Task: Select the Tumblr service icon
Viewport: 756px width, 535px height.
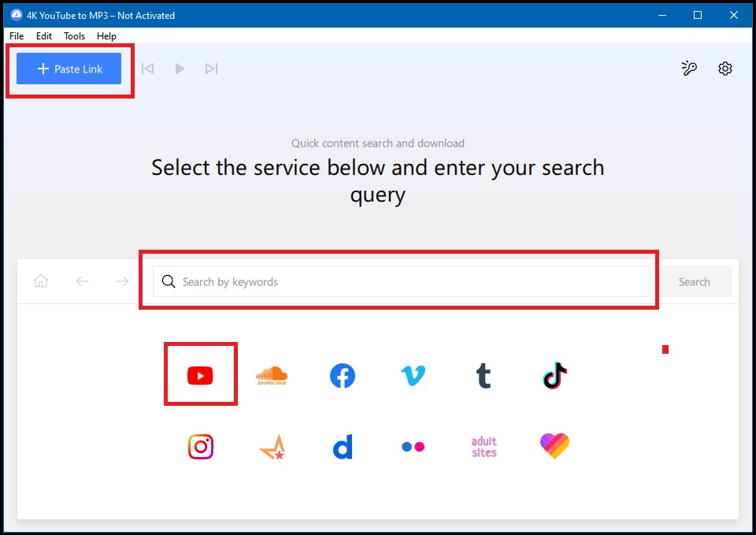Action: point(484,376)
